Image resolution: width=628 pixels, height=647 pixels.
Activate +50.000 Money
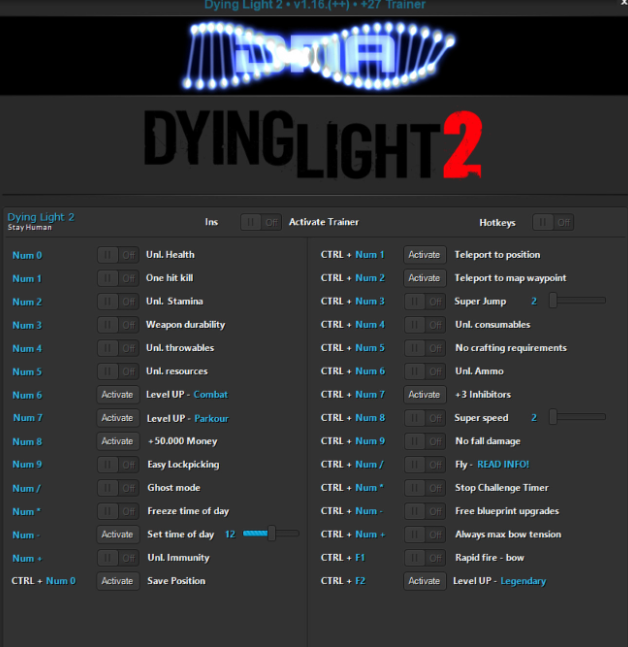(x=118, y=442)
